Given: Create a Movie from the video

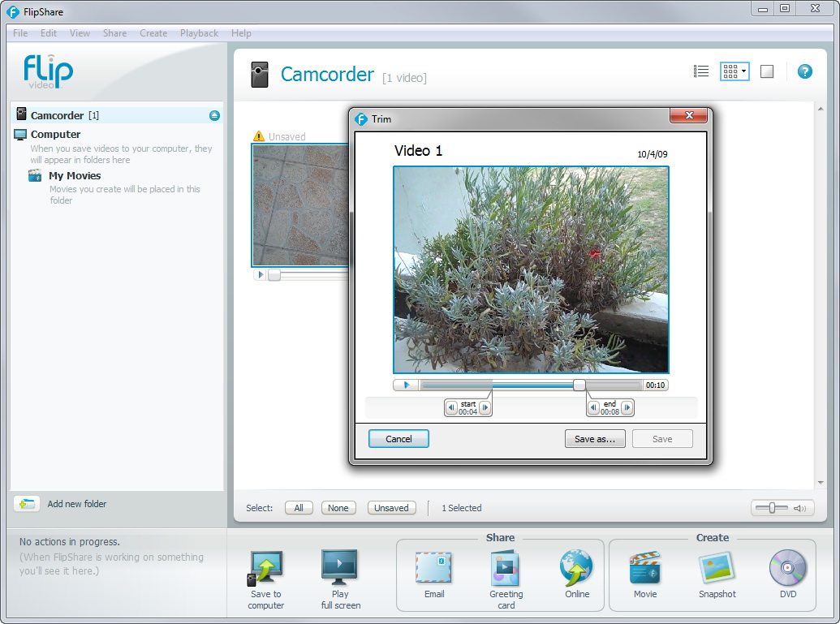Looking at the screenshot, I should point(644,570).
